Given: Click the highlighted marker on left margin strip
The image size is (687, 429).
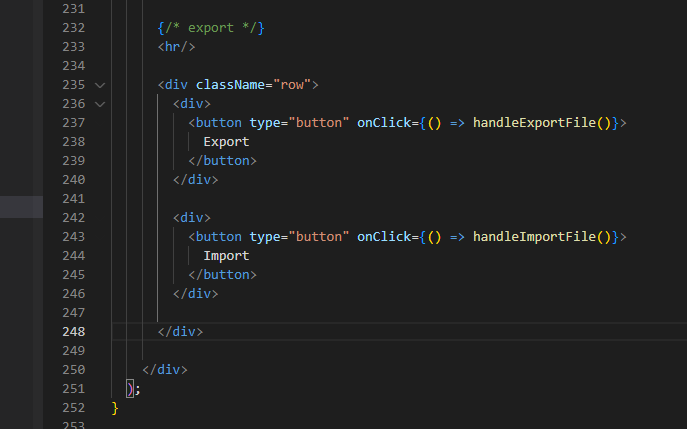Looking at the screenshot, I should click(21, 207).
